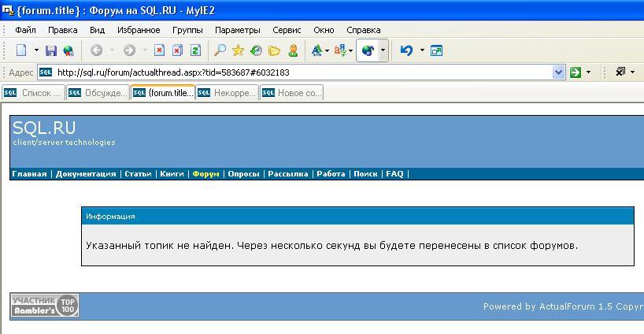Image resolution: width=644 pixels, height=334 pixels.
Task: Follow the Документация navigation link
Action: pos(86,174)
